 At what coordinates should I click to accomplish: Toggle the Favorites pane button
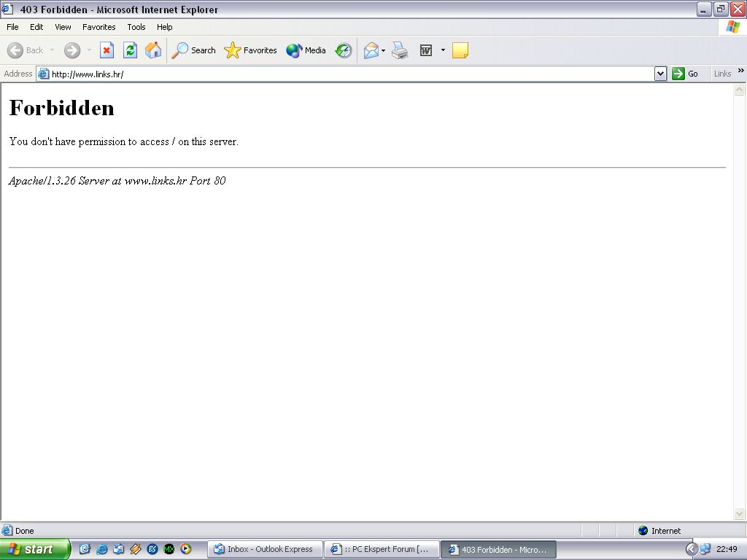coord(251,50)
